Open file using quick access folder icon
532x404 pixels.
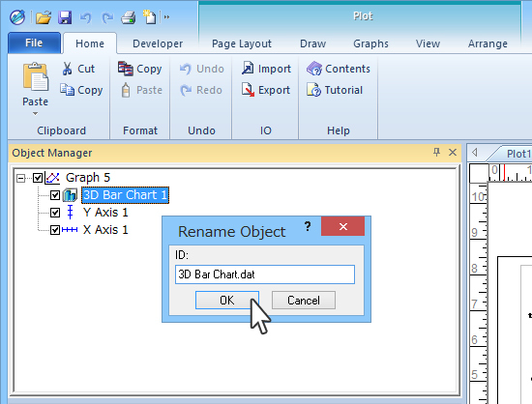[44, 17]
